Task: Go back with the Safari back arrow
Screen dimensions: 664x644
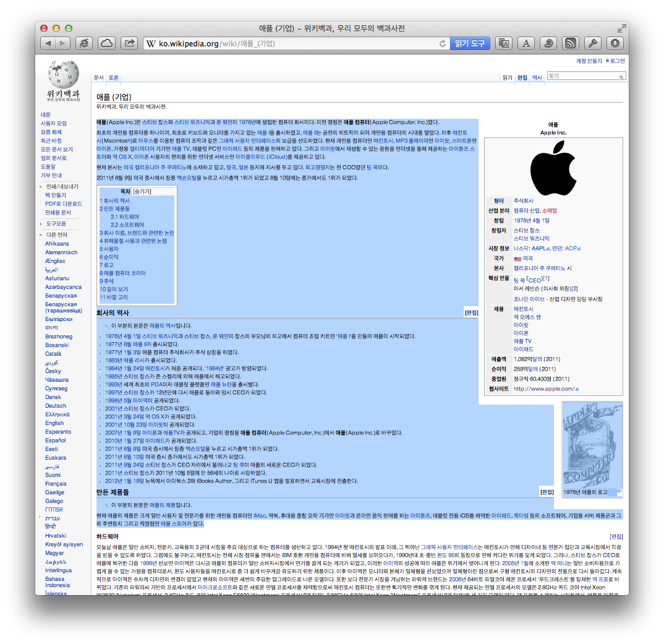Action: pyautogui.click(x=48, y=43)
